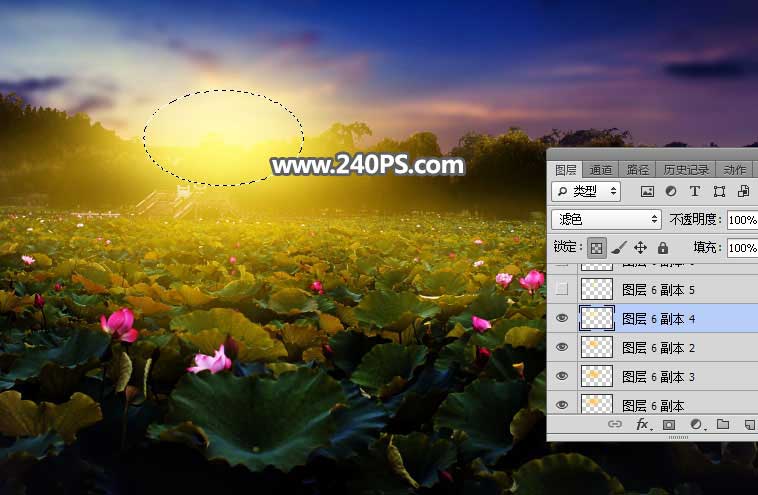
Task: Filter layers by pixel image icon
Action: 647,191
